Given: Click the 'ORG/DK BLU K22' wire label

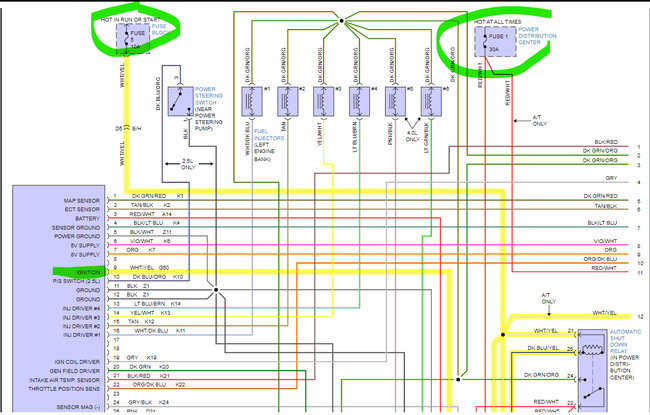Looking at the screenshot, I should coord(159,385).
